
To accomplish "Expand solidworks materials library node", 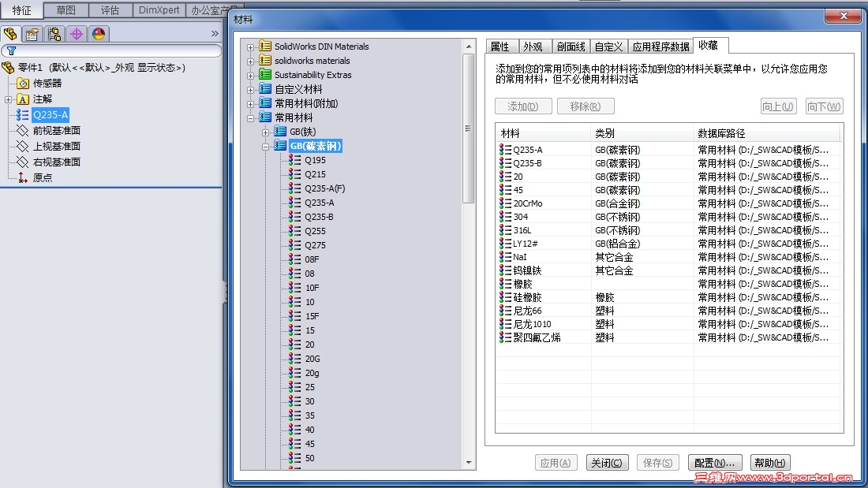I will (x=250, y=61).
